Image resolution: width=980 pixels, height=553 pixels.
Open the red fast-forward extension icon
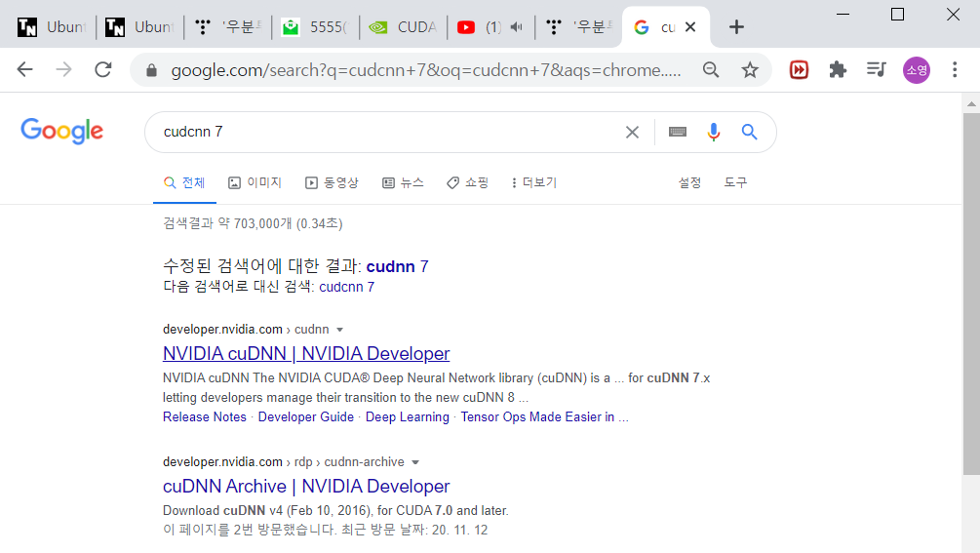tap(799, 70)
